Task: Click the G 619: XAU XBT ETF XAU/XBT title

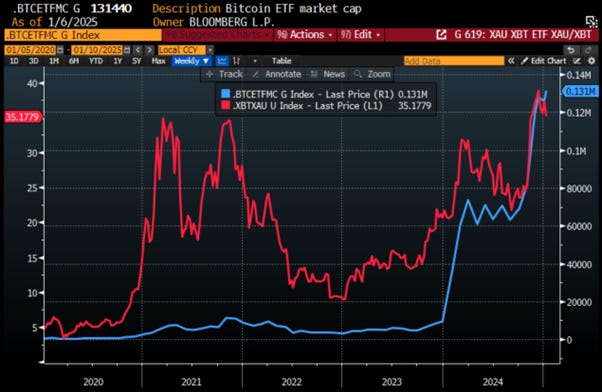Action: [x=523, y=35]
